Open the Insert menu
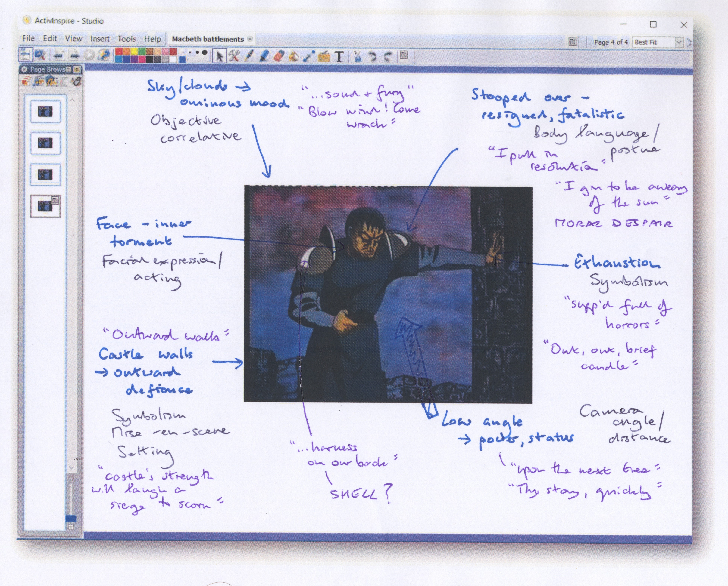 [x=100, y=39]
